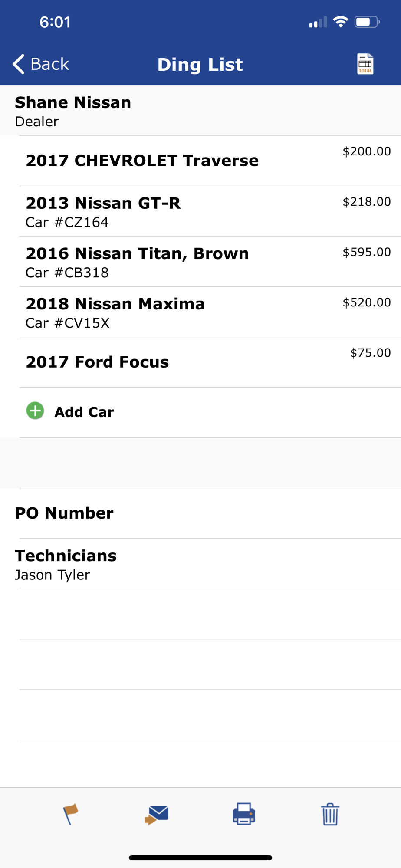Tap the green plus Add Car icon
401x868 pixels.
pos(35,411)
